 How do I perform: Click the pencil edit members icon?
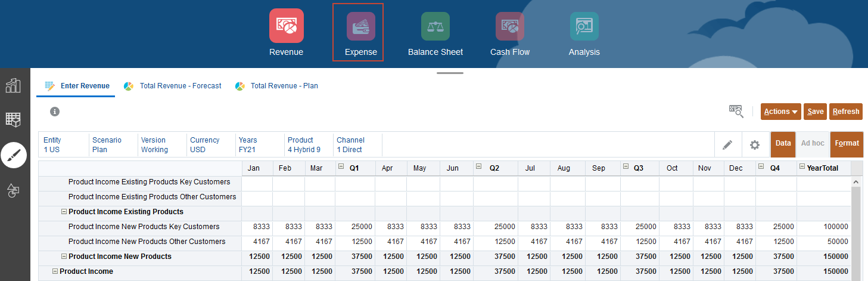[727, 145]
